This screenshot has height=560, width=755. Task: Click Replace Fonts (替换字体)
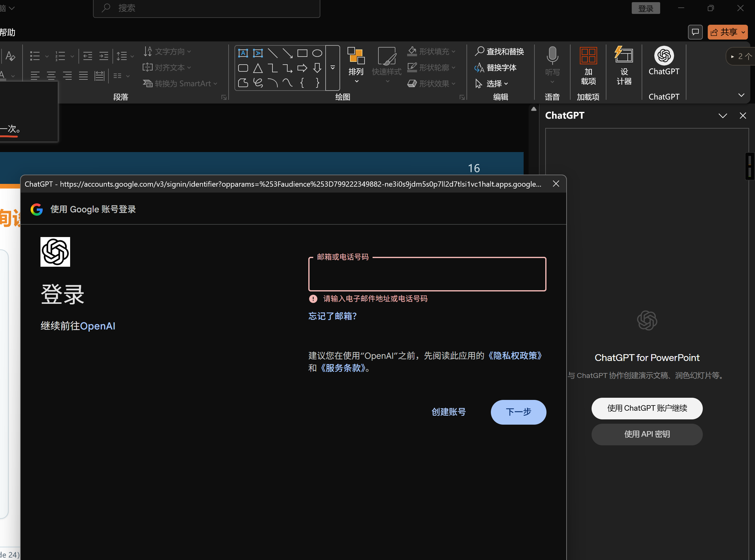click(496, 68)
